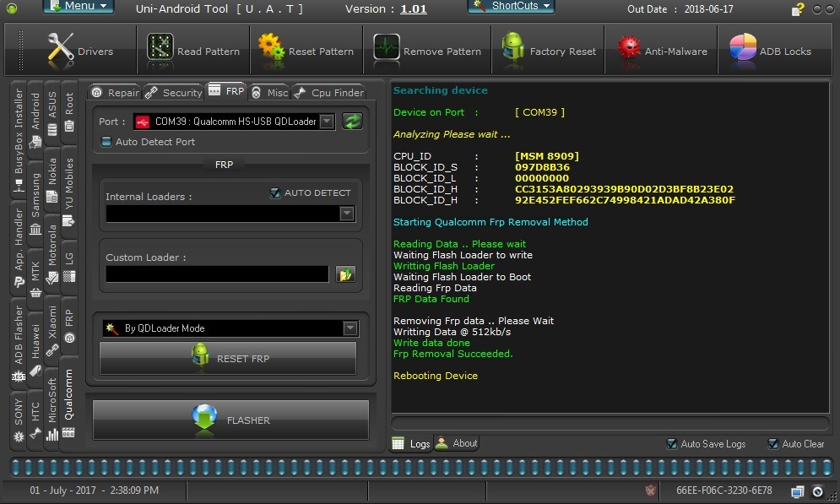
Task: Select the YU Mobiles side tab
Action: coord(69,191)
